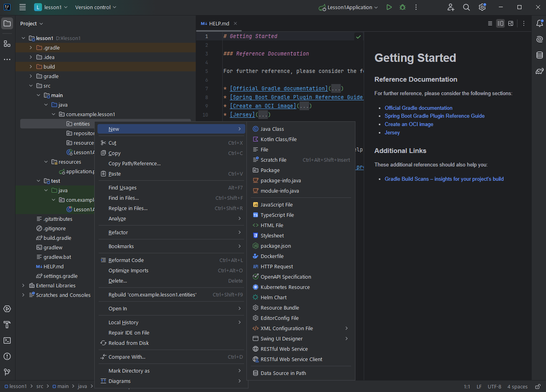Open Spring Boot Gradle Plugin Reference Guide link
The width and height of the screenshot is (546, 392).
tap(435, 116)
